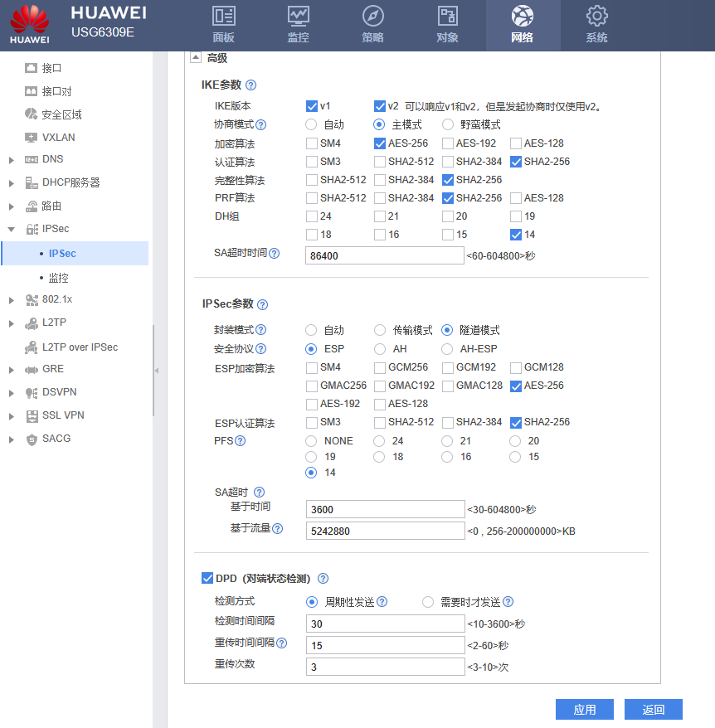Image resolution: width=715 pixels, height=728 pixels.
Task: Expand the DNS tree node
Action: (x=12, y=159)
